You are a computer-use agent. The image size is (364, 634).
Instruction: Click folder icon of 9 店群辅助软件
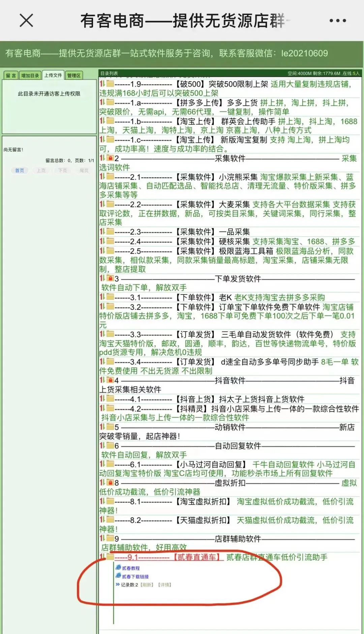110,538
